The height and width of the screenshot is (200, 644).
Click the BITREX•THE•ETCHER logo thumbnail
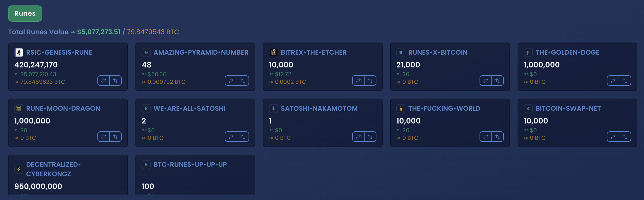(274, 52)
